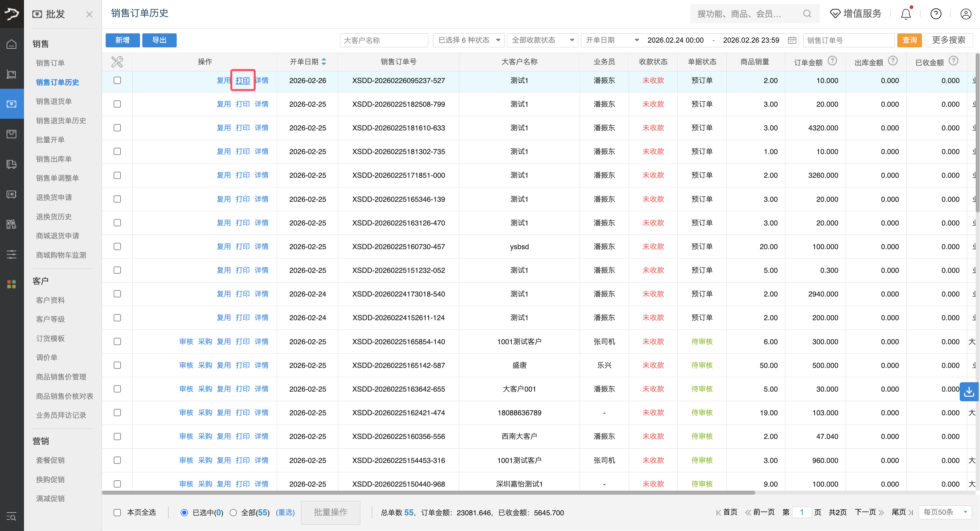Click the download icon at the right edge

pos(969,392)
